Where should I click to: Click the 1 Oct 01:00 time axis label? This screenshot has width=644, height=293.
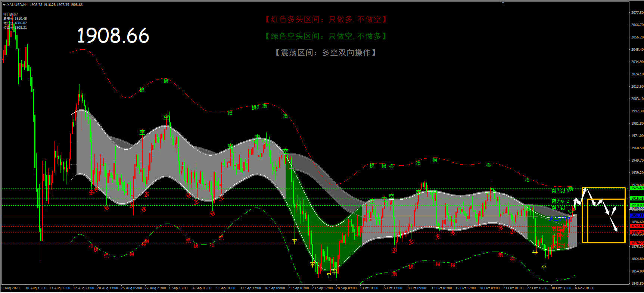point(369,288)
